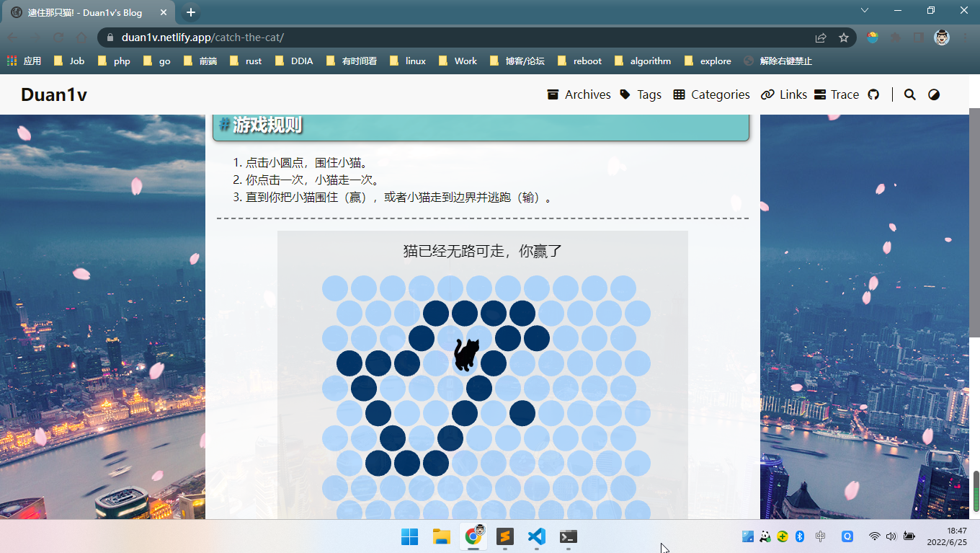The image size is (980, 553).
Task: Expand the rust bookmark folder
Action: (x=246, y=61)
